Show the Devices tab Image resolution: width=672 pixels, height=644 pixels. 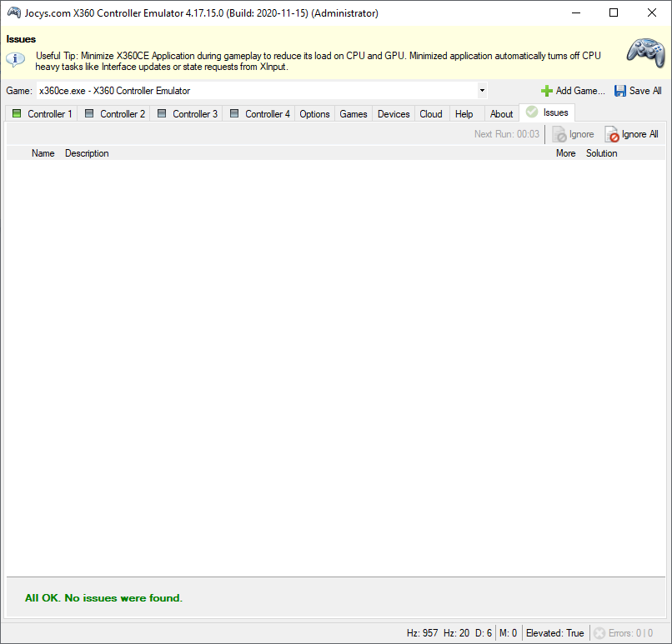(x=394, y=114)
